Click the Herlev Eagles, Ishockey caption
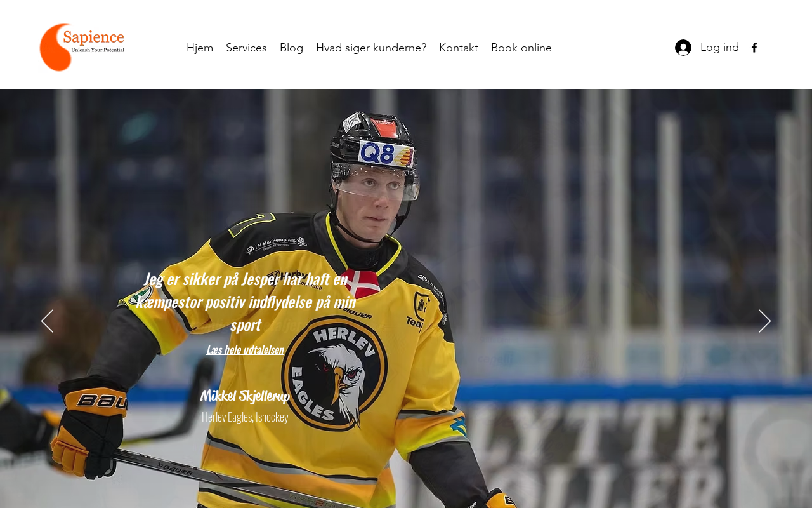The height and width of the screenshot is (508, 812). 245,417
